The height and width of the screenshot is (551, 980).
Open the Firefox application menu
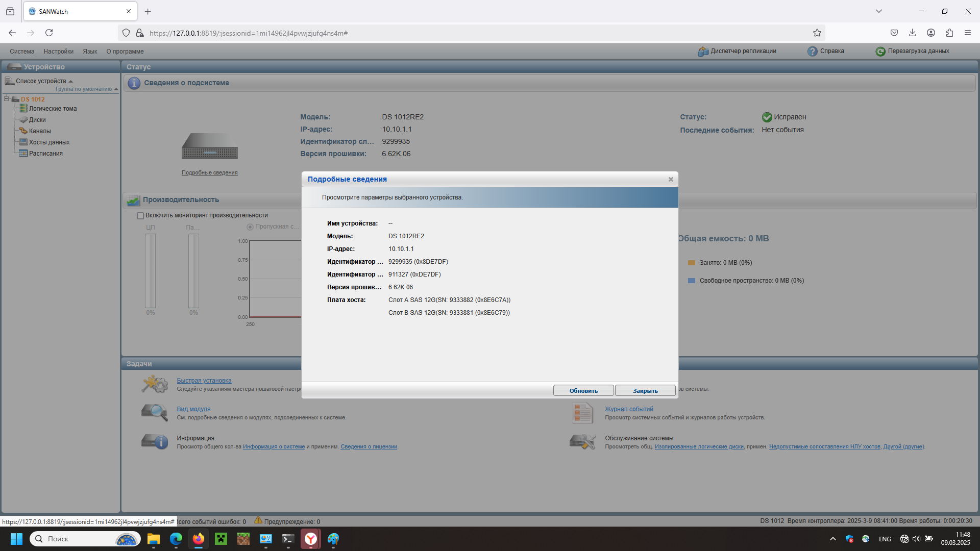[x=967, y=33]
